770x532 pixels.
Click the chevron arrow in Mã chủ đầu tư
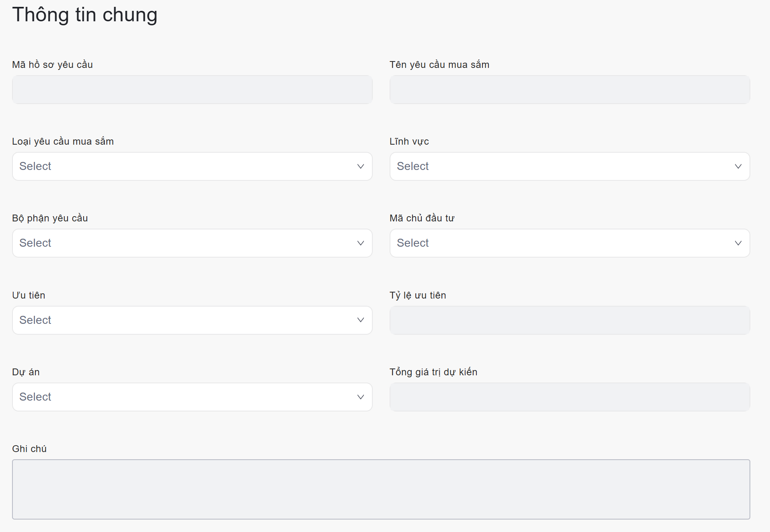pyautogui.click(x=738, y=243)
